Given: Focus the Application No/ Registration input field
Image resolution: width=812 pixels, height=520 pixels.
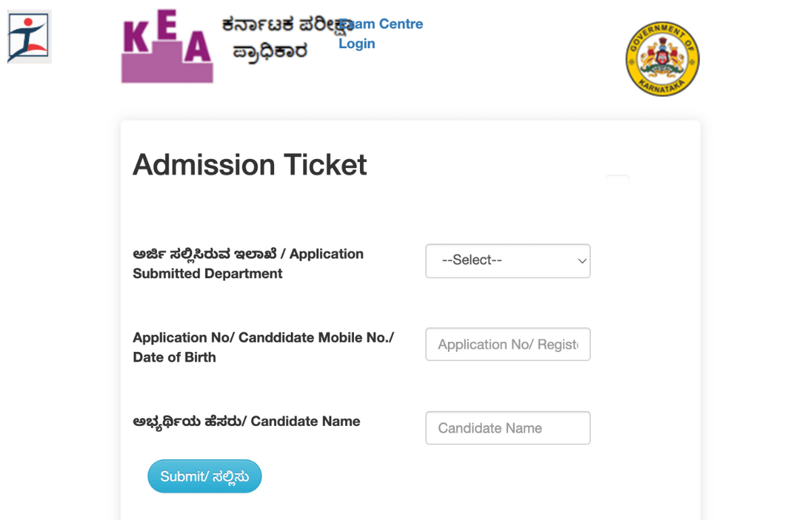Looking at the screenshot, I should coord(508,345).
